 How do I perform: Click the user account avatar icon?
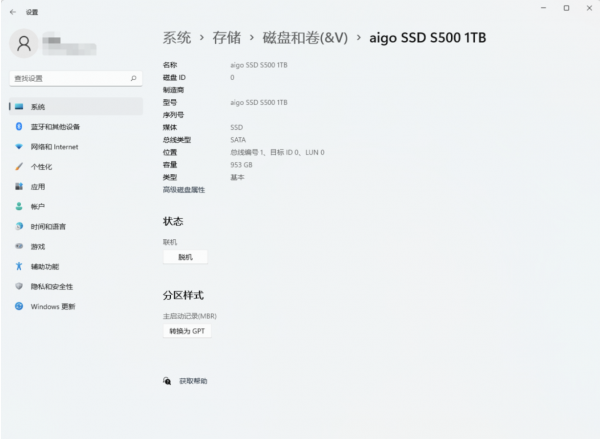[x=24, y=44]
